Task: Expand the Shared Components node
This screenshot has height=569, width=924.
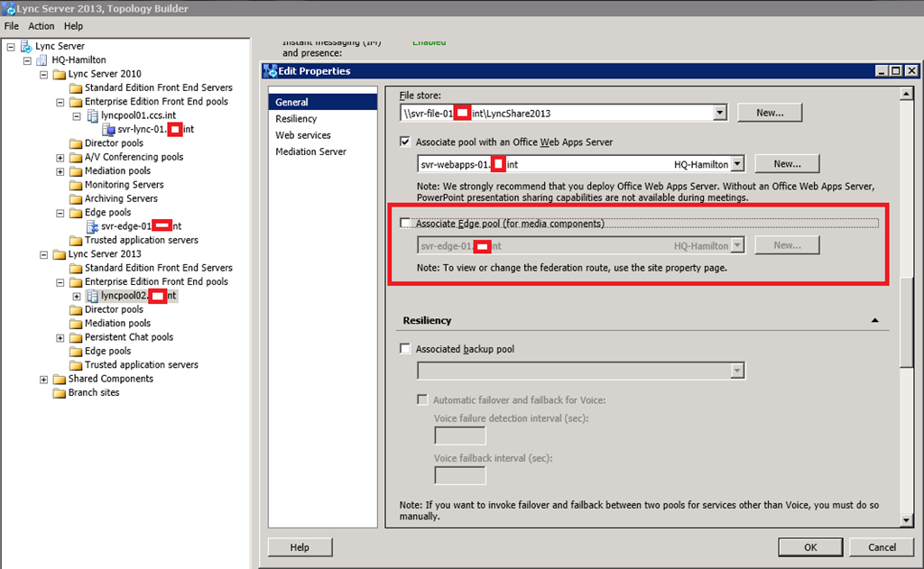Action: click(43, 380)
